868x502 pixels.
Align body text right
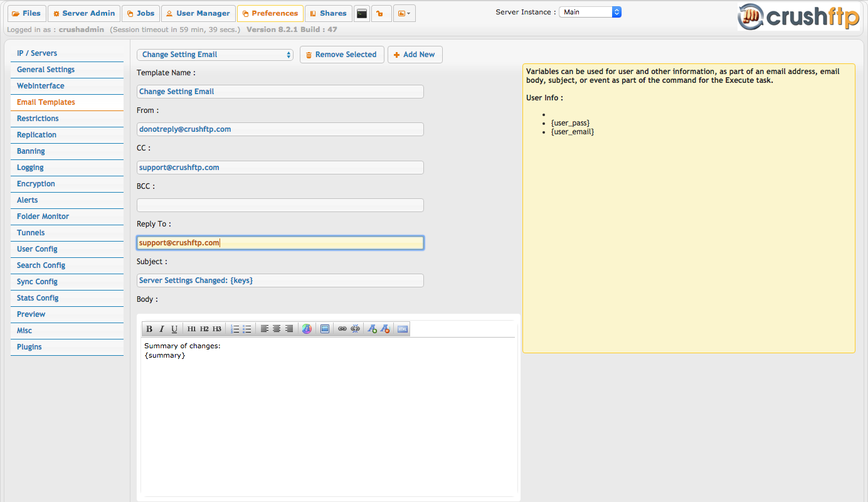[289, 329]
